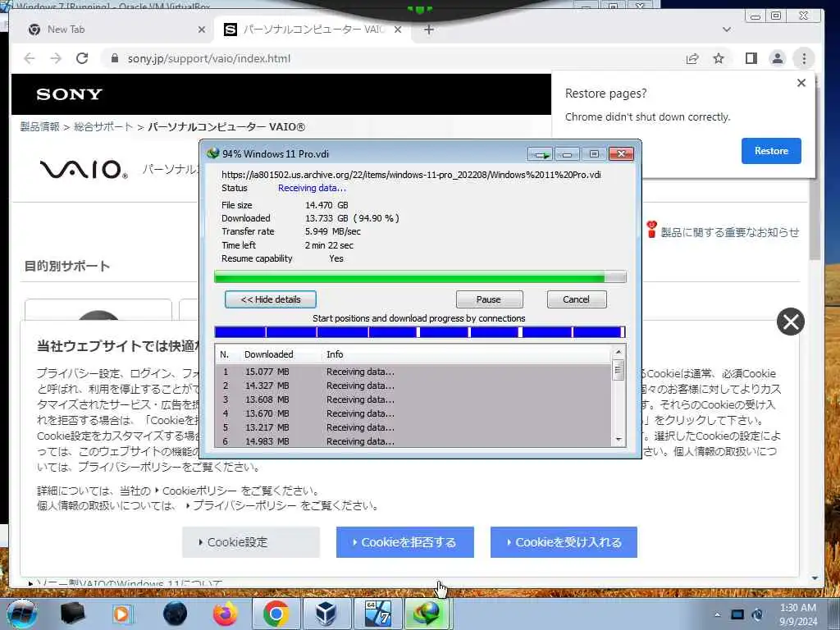Open the Windows 7 VM taskbar item
The width and height of the screenshot is (840, 630).
coord(378,614)
